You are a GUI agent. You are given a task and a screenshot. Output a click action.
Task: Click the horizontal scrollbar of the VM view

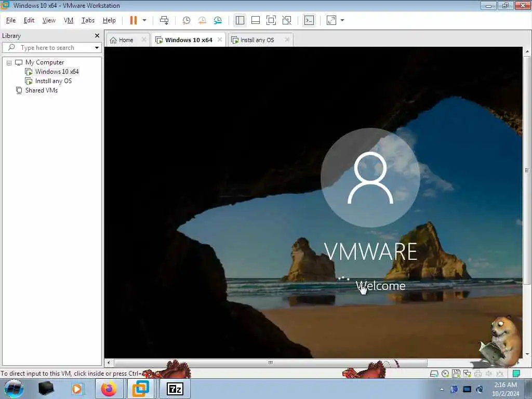[270, 363]
